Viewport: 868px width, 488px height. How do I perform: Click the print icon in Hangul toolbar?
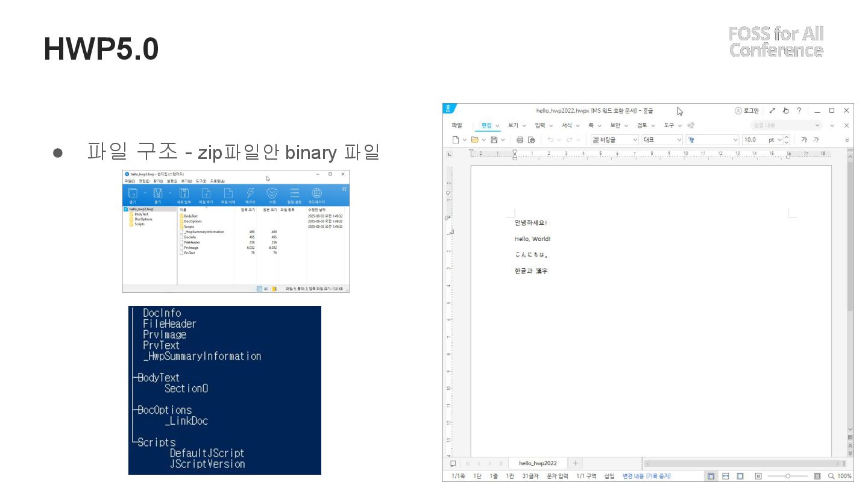pos(520,140)
